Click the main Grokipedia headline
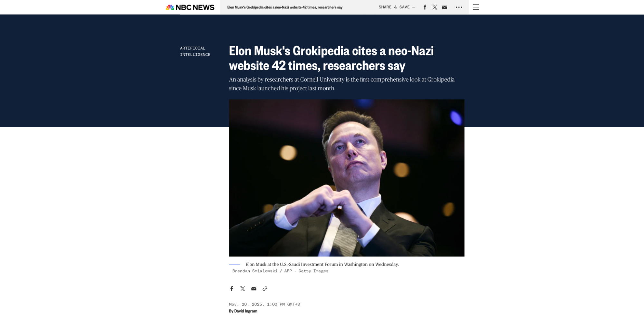644x318 pixels. pos(331,58)
